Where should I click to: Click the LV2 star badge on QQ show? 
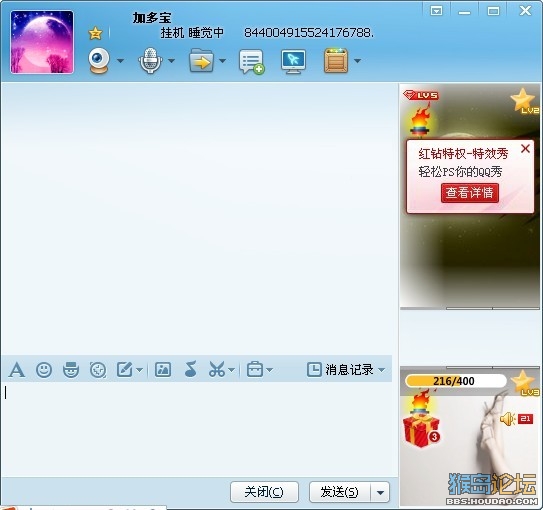point(524,101)
